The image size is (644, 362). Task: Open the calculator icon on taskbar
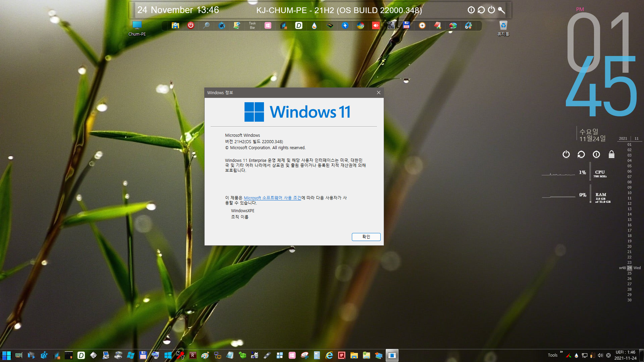click(317, 355)
